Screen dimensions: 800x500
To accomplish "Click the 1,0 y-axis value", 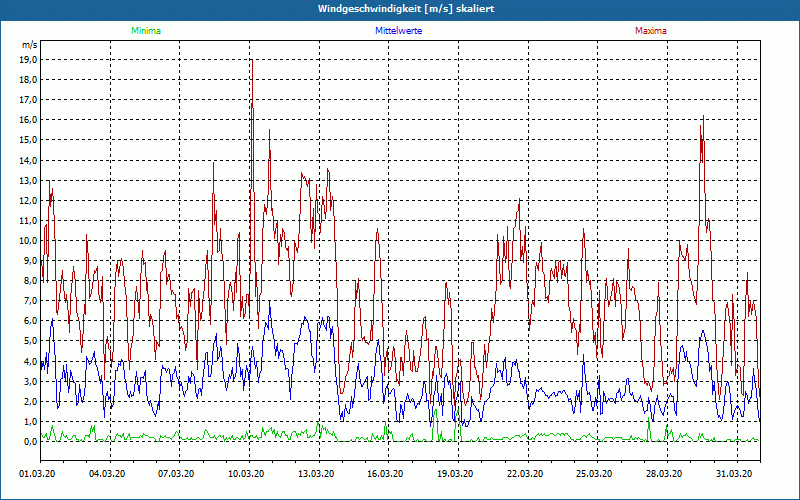I will (31, 421).
